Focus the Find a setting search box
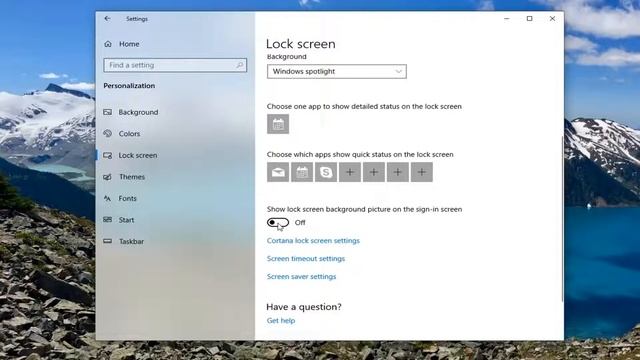This screenshot has height=360, width=640. click(x=175, y=65)
